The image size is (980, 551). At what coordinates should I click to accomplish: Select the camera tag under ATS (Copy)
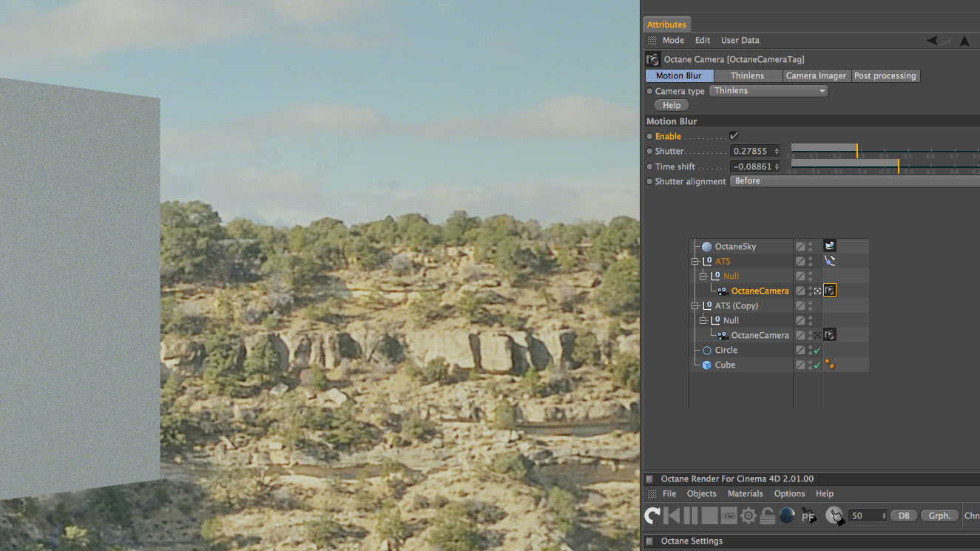pos(830,335)
